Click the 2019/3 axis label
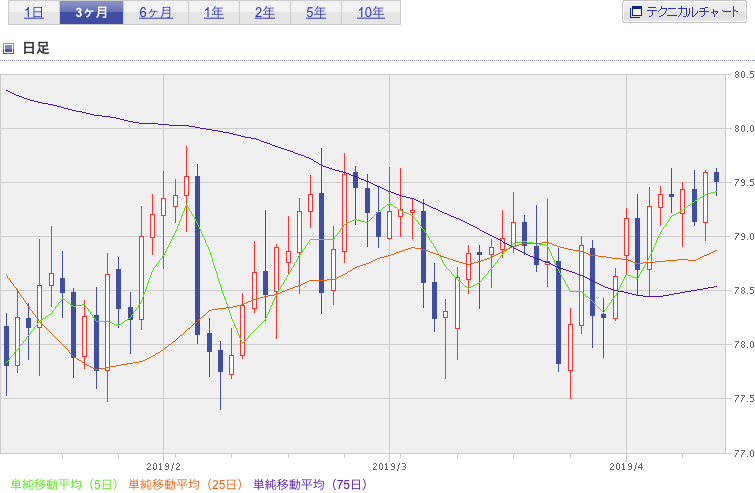The width and height of the screenshot is (755, 493). pos(390,467)
